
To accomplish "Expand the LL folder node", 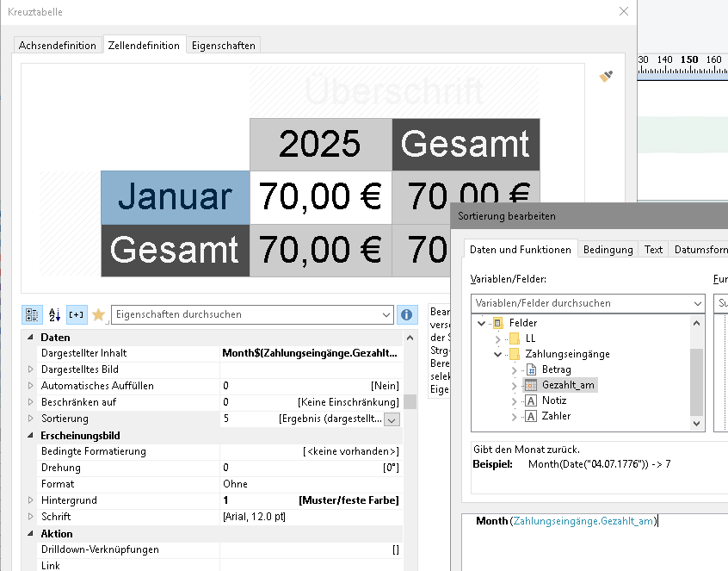I will pos(497,338).
